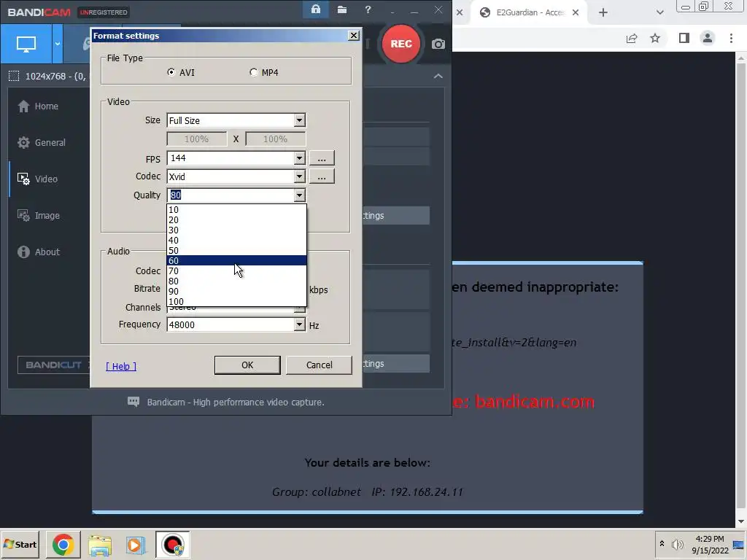
Task: Open the Bandicam output folder icon
Action: tap(342, 9)
